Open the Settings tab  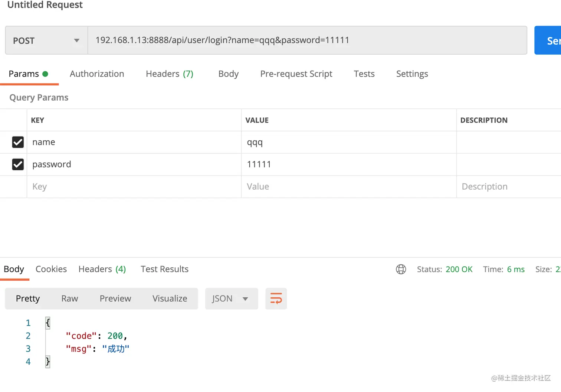pyautogui.click(x=412, y=74)
